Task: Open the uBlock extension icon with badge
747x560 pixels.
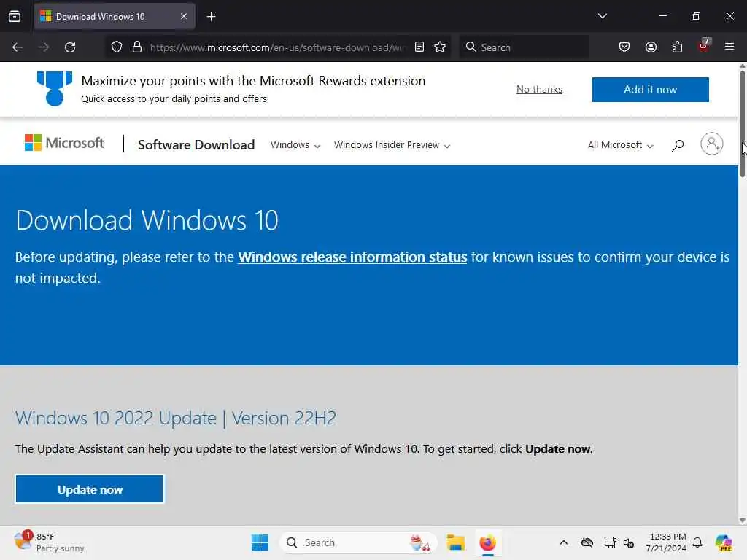Action: [704, 46]
